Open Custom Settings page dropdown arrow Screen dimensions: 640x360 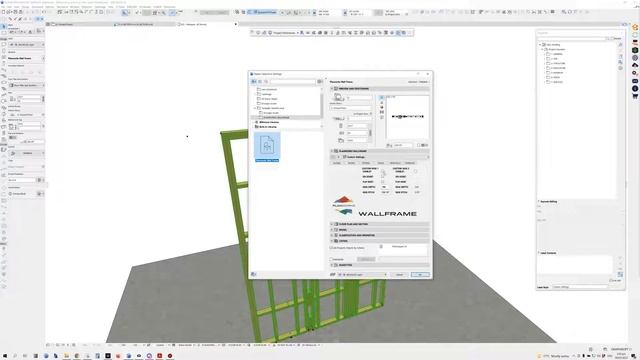427,157
